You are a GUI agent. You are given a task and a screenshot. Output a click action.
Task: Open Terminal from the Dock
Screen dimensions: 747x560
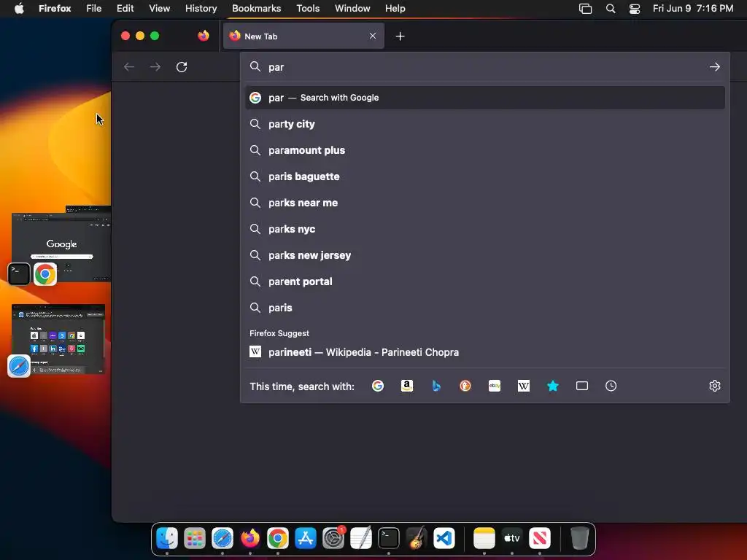389,538
